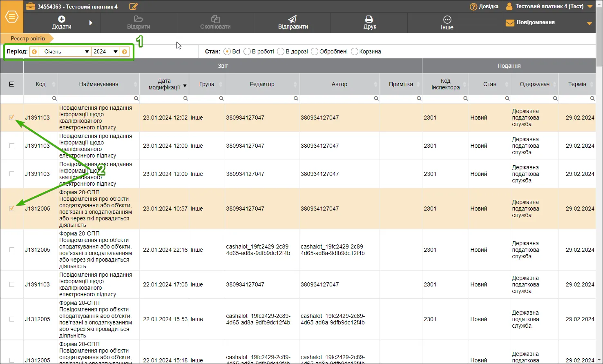Click search icon in Код інспектора filter
Viewport: 603px width, 364px height.
[465, 99]
